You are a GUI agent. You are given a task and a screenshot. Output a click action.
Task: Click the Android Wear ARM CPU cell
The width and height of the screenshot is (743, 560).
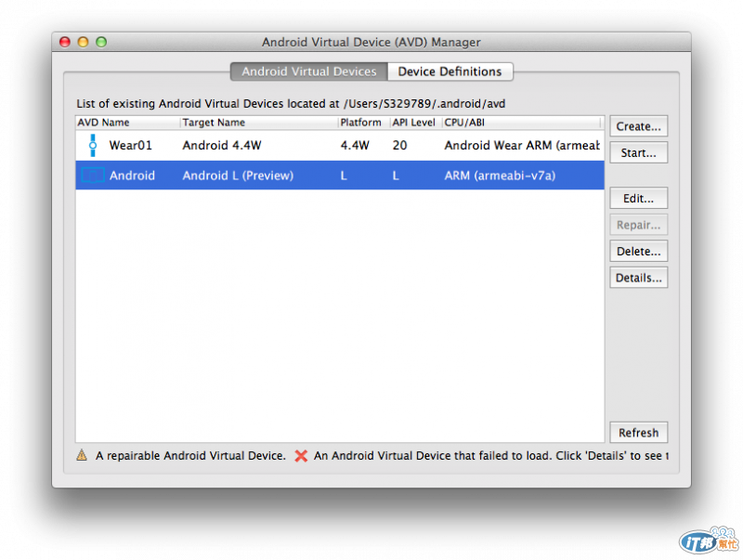pyautogui.click(x=522, y=146)
